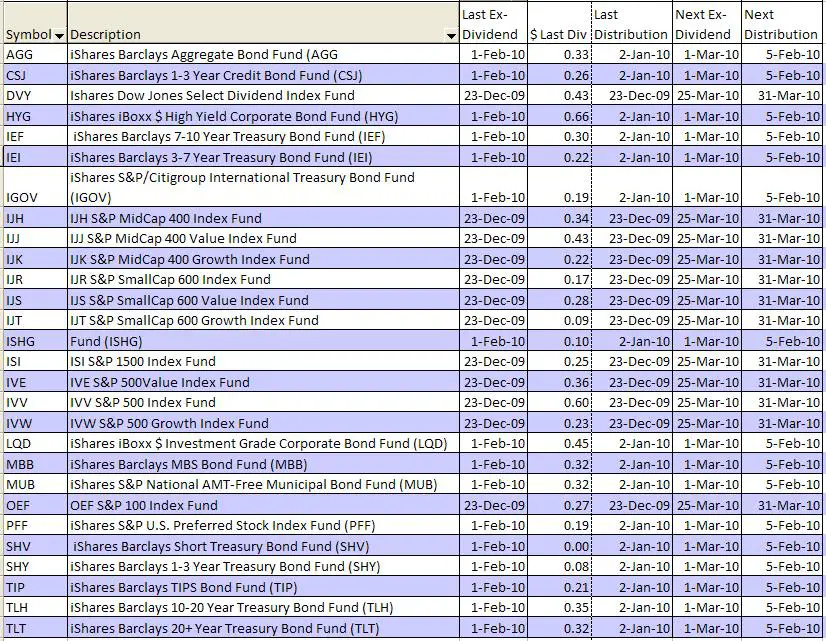
Task: Select OEF S&P 100 Index Fund cell
Action: tap(263, 505)
